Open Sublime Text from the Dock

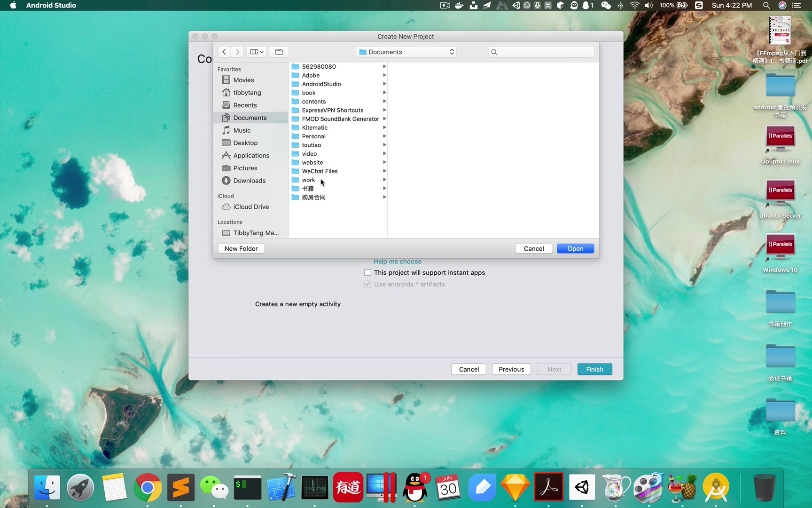[x=181, y=487]
